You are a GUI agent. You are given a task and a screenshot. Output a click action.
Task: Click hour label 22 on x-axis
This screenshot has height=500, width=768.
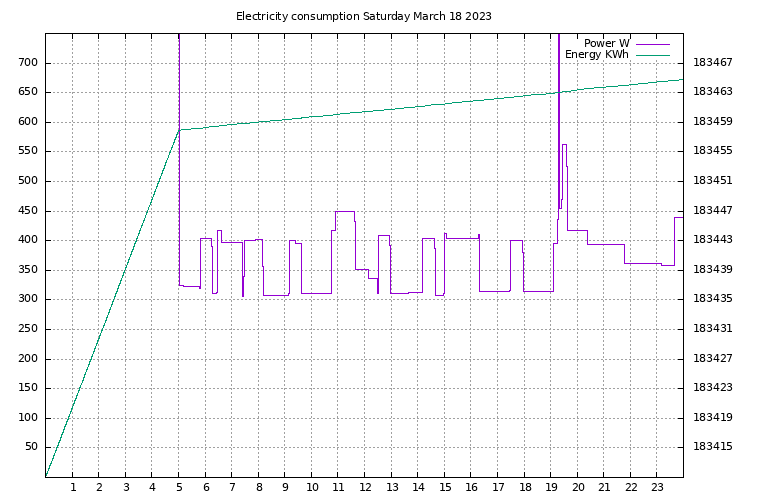[631, 487]
